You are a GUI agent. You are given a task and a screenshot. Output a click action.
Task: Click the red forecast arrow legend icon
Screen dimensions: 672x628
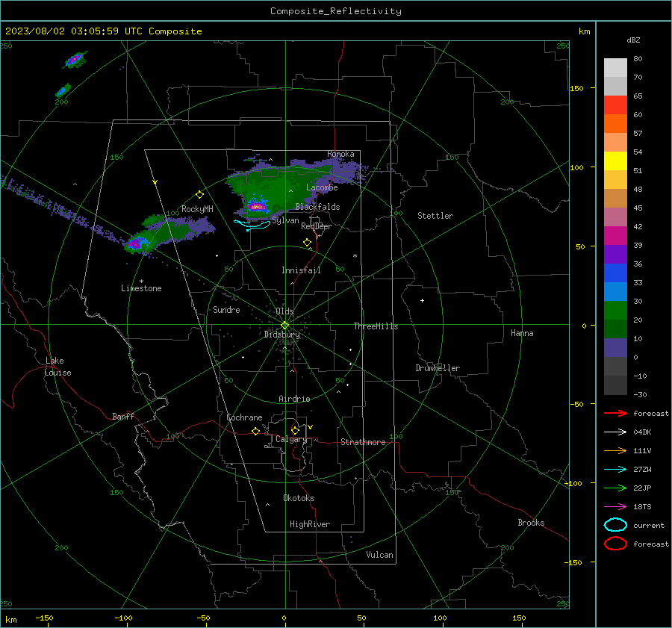pyautogui.click(x=615, y=413)
